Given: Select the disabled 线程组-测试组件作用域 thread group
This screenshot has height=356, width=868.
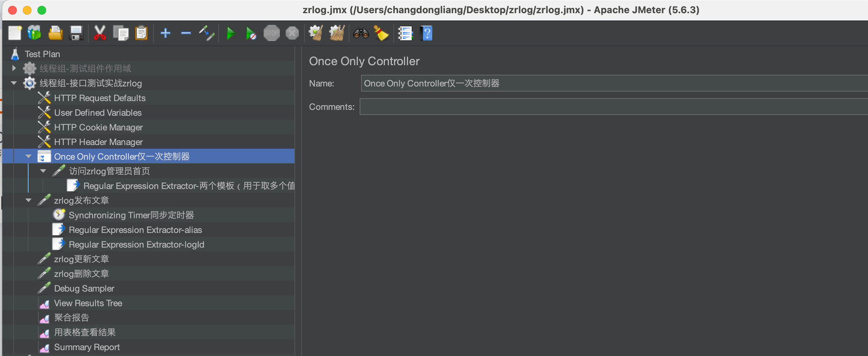Looking at the screenshot, I should click(85, 68).
